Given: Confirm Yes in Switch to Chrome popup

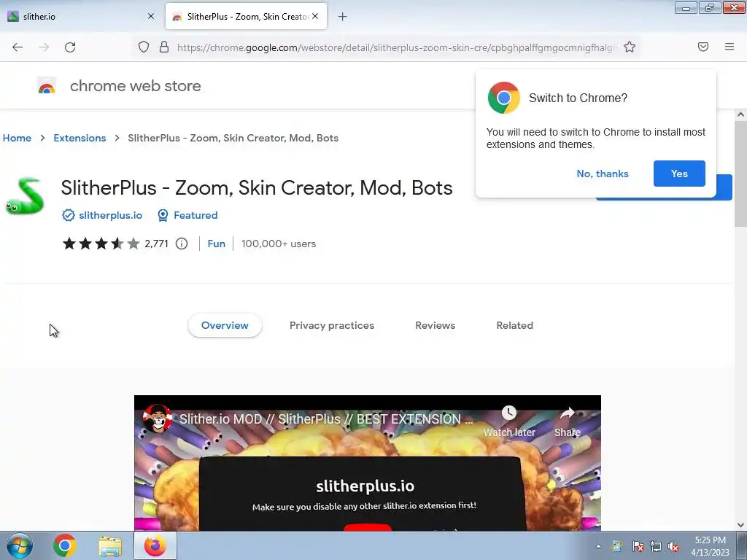Looking at the screenshot, I should click(679, 174).
